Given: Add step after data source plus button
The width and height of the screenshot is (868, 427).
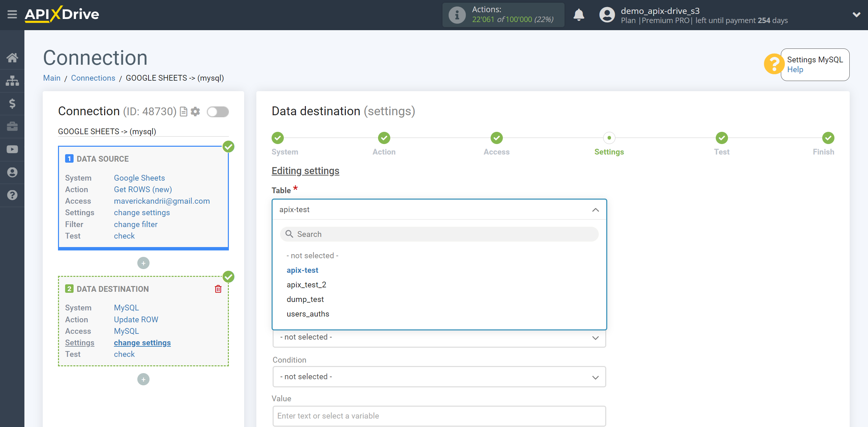Looking at the screenshot, I should coord(143,263).
